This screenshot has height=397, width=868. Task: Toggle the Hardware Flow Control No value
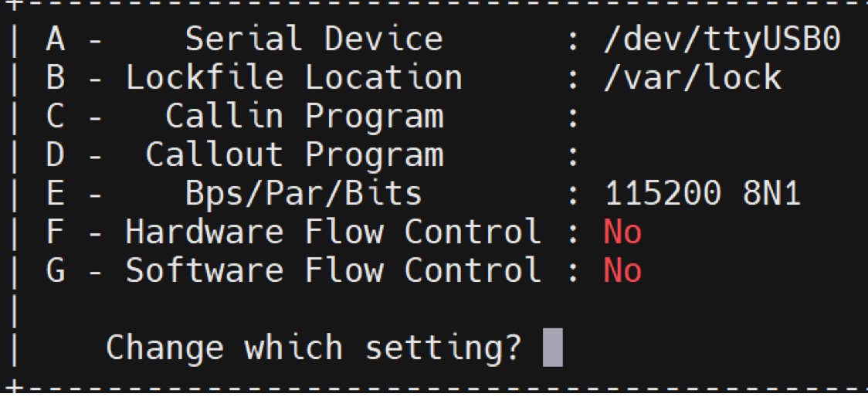622,232
